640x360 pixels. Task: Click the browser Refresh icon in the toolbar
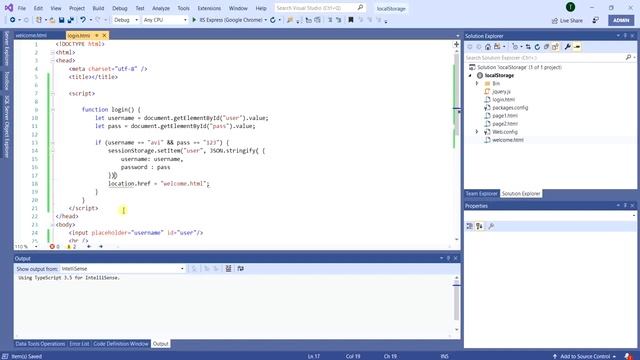coord(273,20)
